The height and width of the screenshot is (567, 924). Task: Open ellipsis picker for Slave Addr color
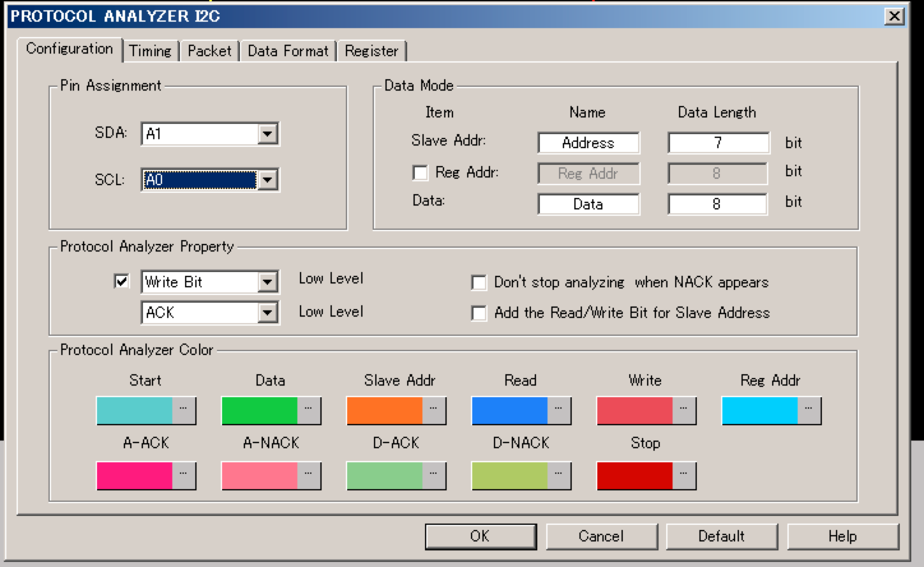pyautogui.click(x=434, y=411)
